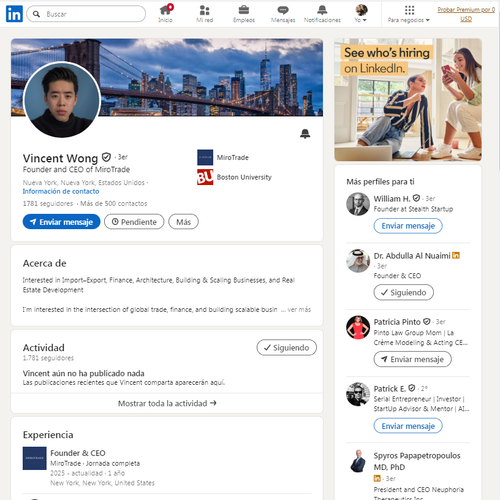The height and width of the screenshot is (500, 500).
Task: Open Boston University link text
Action: (244, 177)
